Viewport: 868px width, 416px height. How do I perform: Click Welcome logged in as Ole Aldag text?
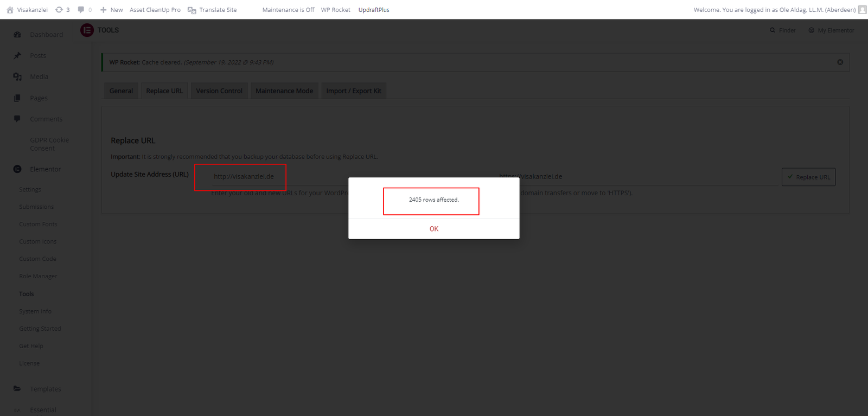pyautogui.click(x=775, y=10)
